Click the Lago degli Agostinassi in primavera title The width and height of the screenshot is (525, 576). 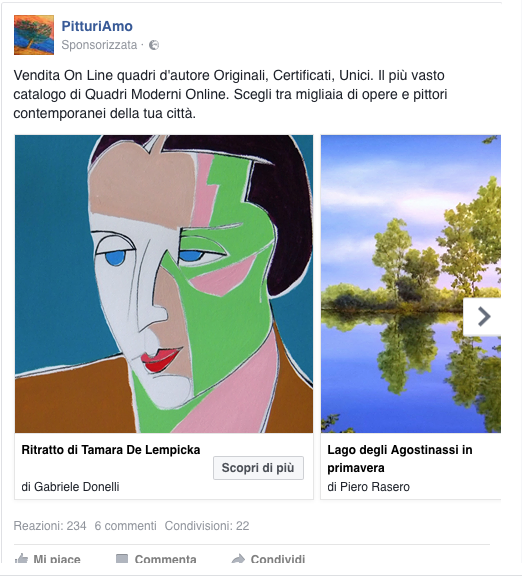click(400, 458)
